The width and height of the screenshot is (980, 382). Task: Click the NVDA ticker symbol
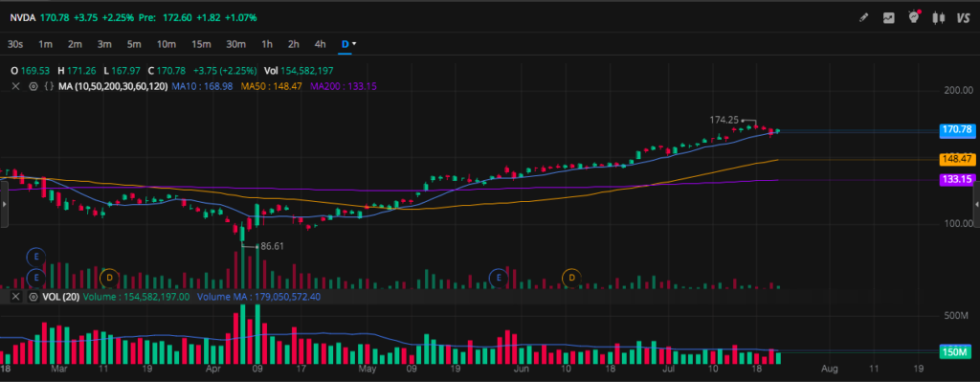click(x=23, y=17)
